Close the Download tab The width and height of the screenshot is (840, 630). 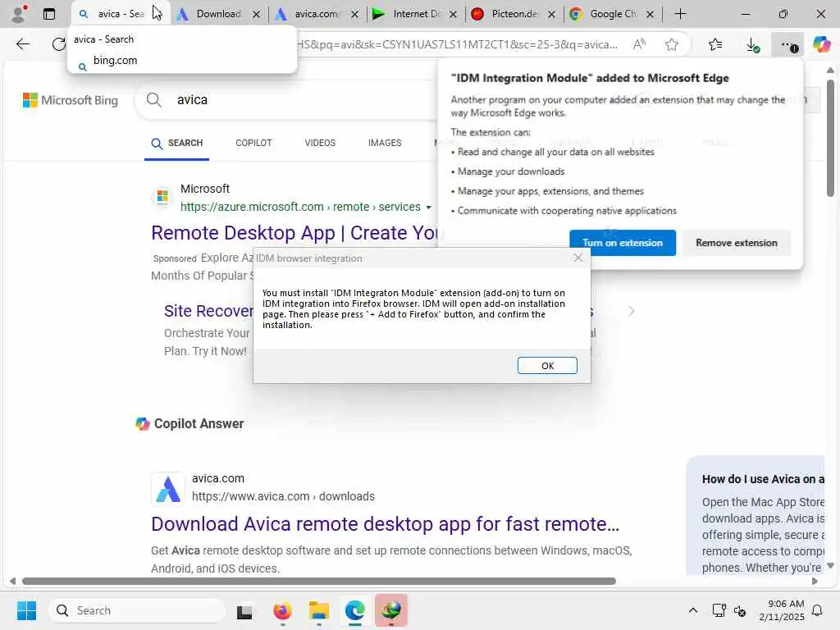pyautogui.click(x=256, y=15)
